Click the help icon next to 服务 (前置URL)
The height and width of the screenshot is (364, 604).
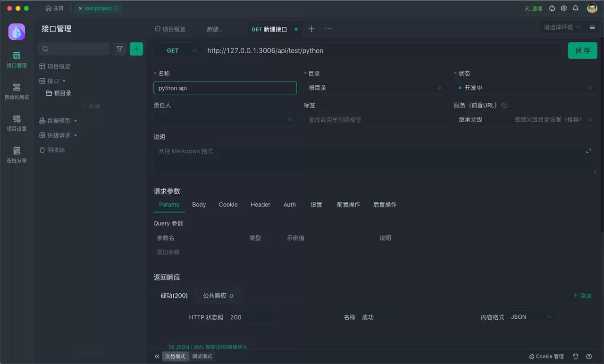(x=505, y=106)
